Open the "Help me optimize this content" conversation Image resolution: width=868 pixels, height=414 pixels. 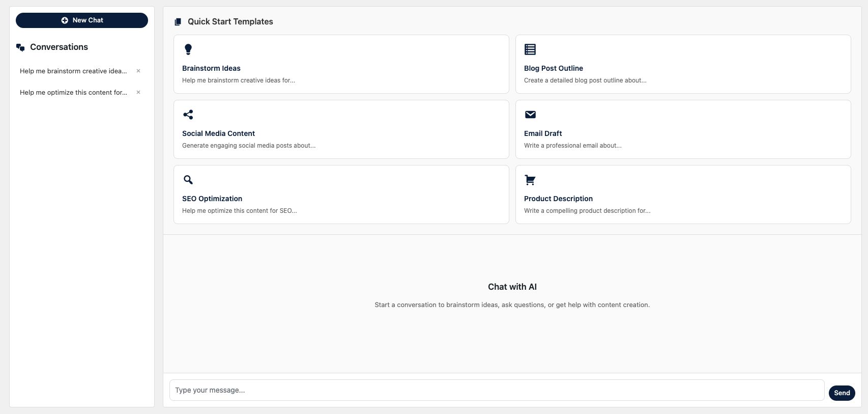[x=73, y=93]
